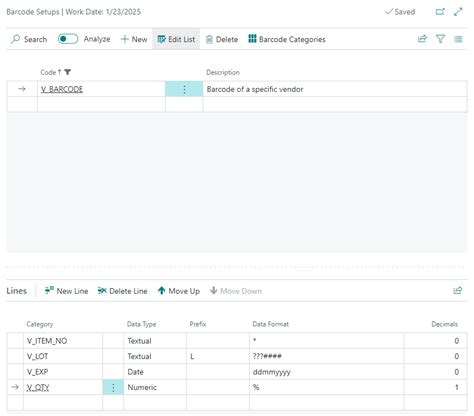Screen dimensions: 474x416
Task: Toggle the Analyze mode switch
Action: pos(68,39)
